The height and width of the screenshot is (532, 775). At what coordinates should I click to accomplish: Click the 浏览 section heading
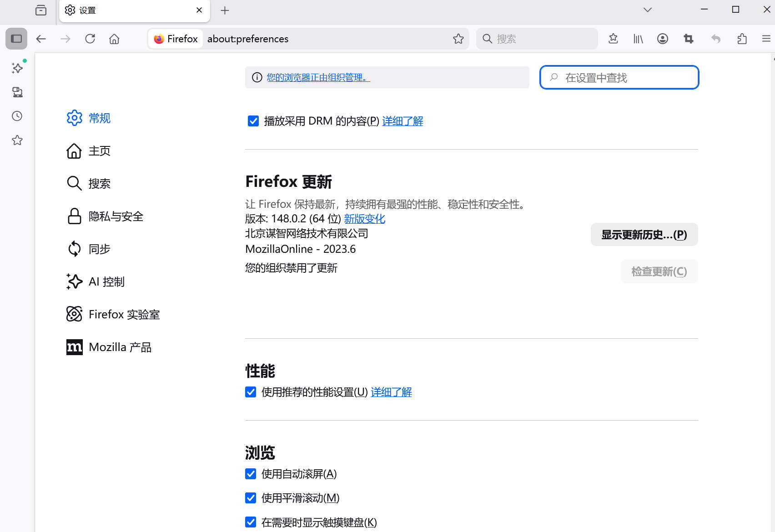pyautogui.click(x=260, y=453)
